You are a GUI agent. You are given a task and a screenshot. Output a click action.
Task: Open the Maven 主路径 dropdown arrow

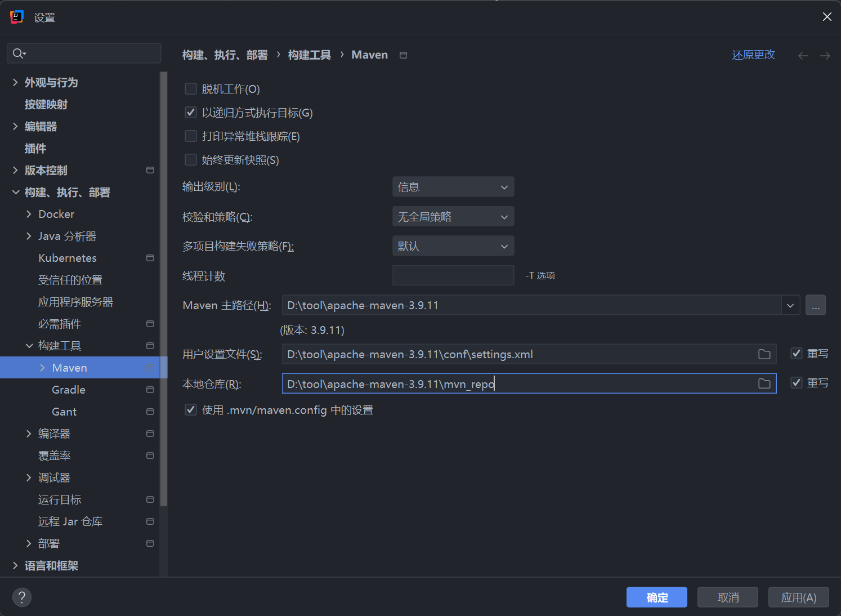pyautogui.click(x=790, y=305)
